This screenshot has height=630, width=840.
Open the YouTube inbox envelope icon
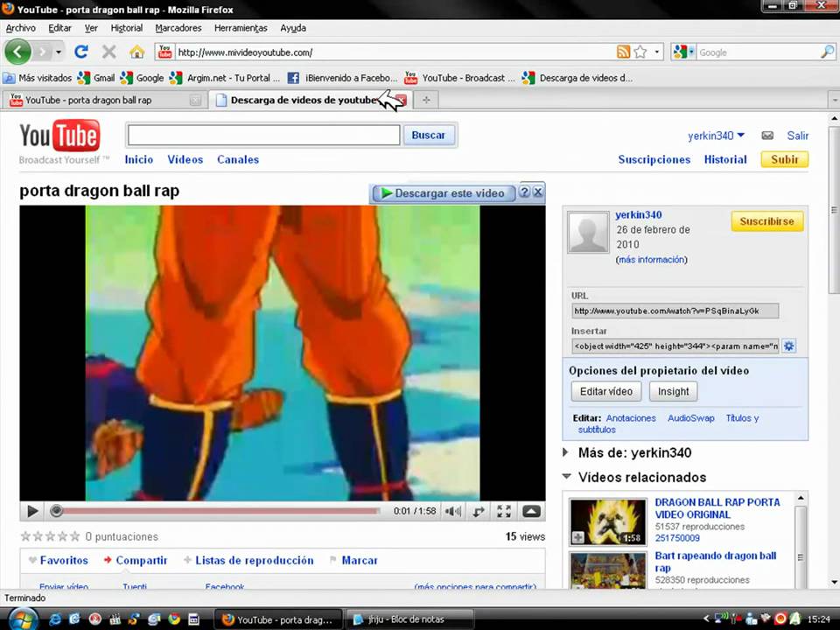click(767, 136)
